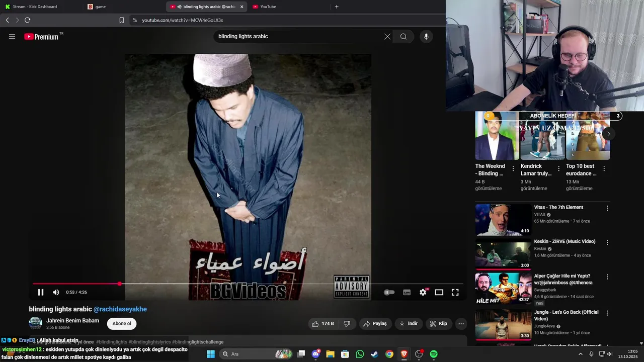The height and width of the screenshot is (362, 644).
Task: Clear the search box text
Action: pos(387,36)
